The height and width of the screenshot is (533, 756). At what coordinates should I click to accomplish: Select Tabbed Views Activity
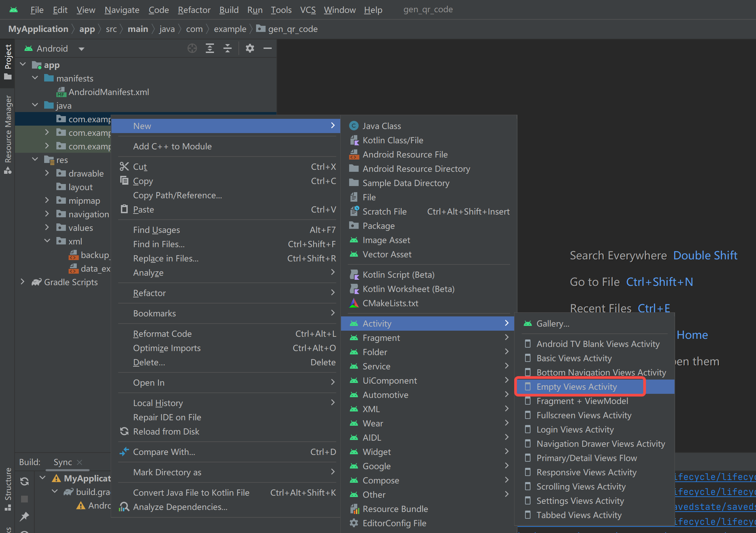pos(594,515)
